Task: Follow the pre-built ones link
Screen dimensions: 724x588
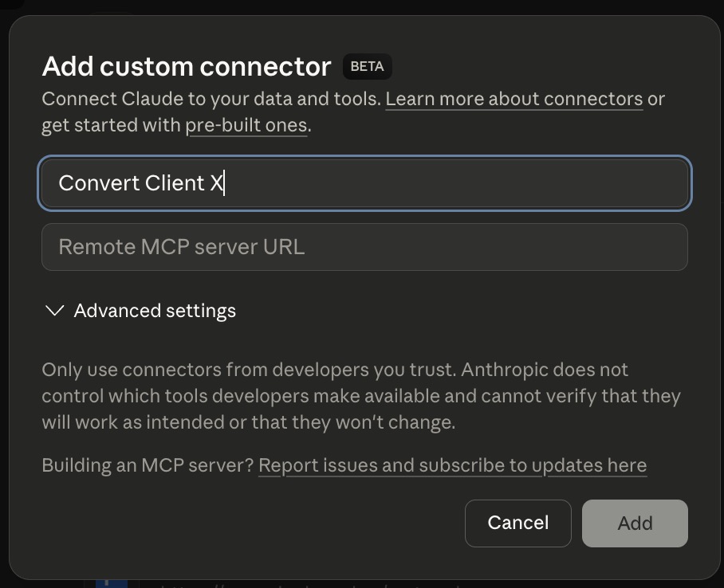Action: pos(246,126)
